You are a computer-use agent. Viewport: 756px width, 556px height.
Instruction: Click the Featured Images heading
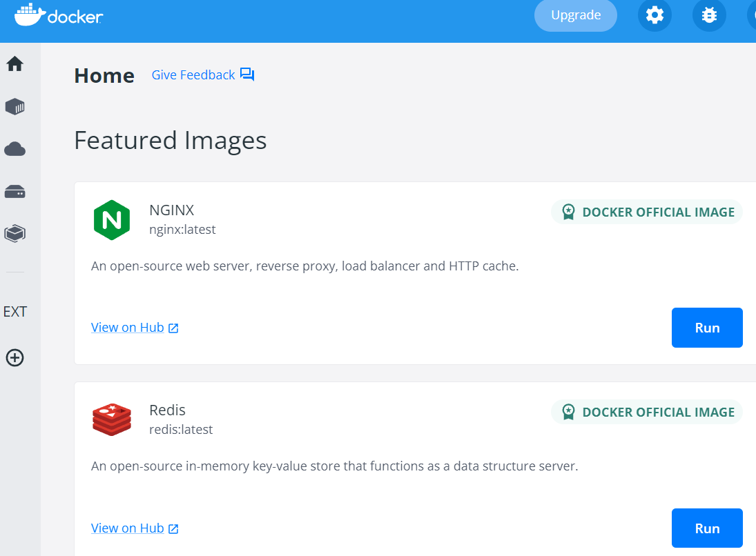click(171, 141)
